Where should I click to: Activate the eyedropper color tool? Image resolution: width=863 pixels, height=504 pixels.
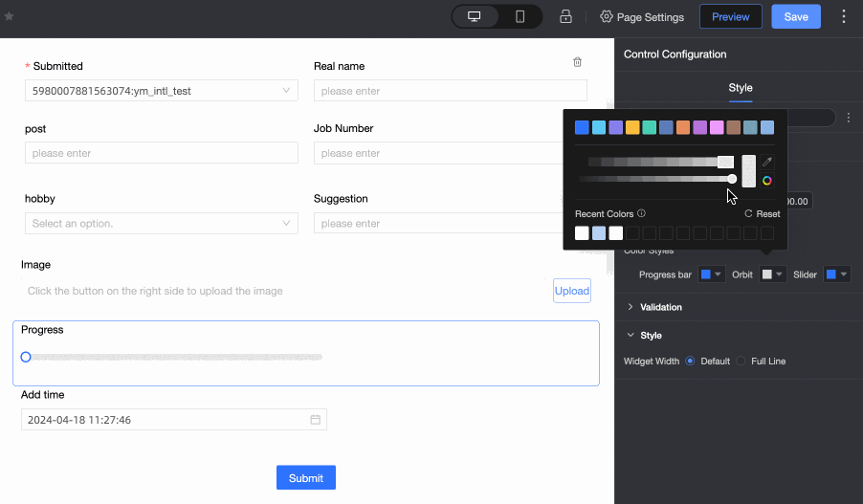[x=767, y=162]
